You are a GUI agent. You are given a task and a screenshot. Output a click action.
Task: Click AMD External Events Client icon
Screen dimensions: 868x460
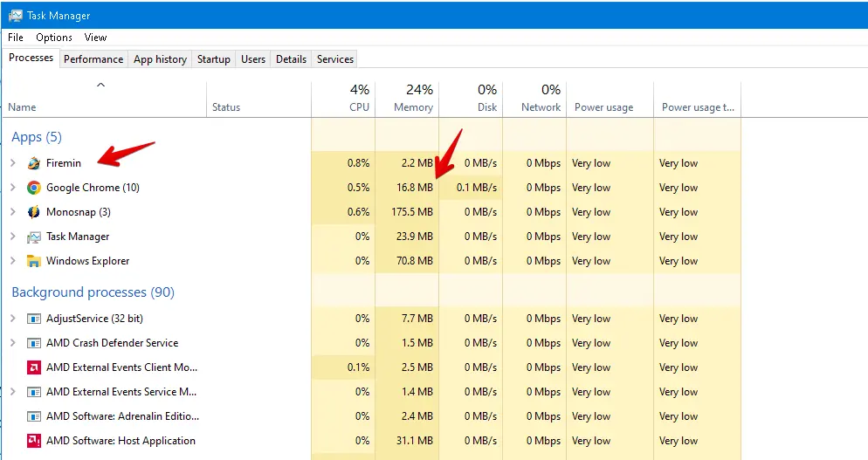pos(34,367)
